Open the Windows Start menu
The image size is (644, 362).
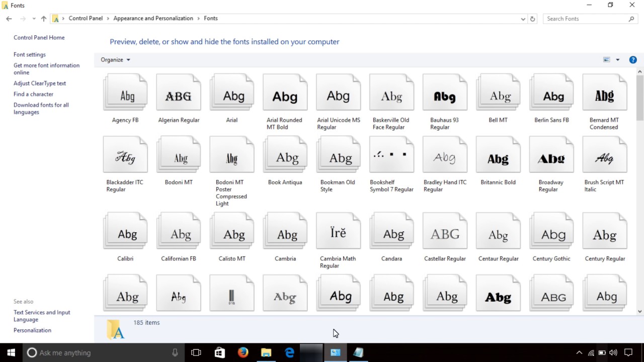(x=11, y=352)
